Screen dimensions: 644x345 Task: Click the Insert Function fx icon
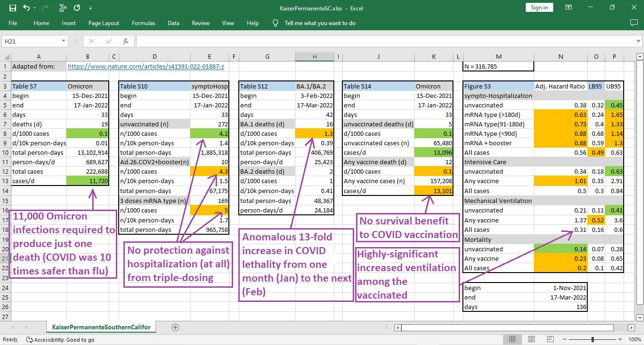point(126,41)
